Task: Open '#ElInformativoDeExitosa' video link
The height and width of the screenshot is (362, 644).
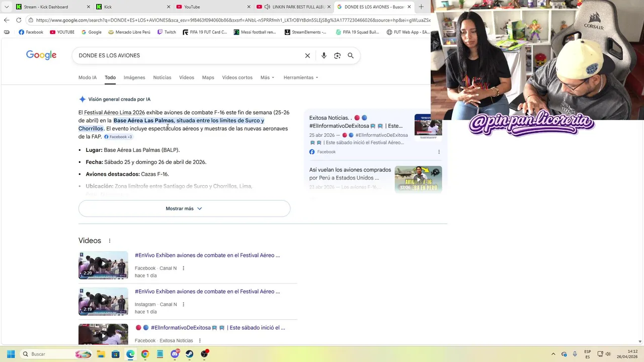Action: coord(210,328)
